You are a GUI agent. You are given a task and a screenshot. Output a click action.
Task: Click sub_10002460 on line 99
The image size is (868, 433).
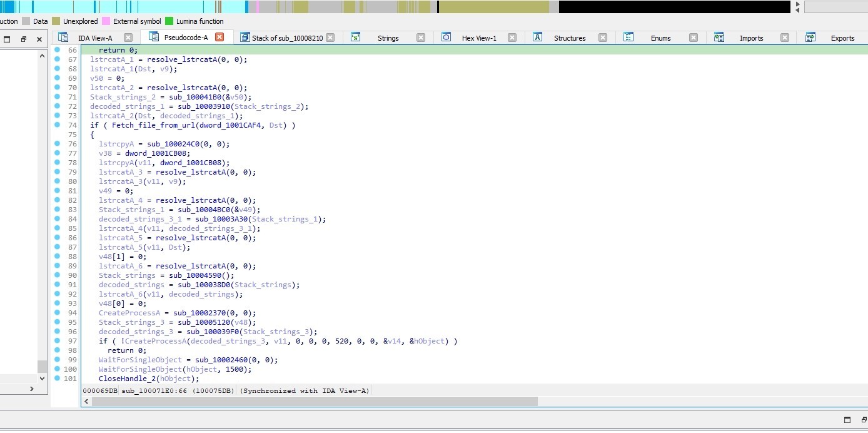coord(221,360)
